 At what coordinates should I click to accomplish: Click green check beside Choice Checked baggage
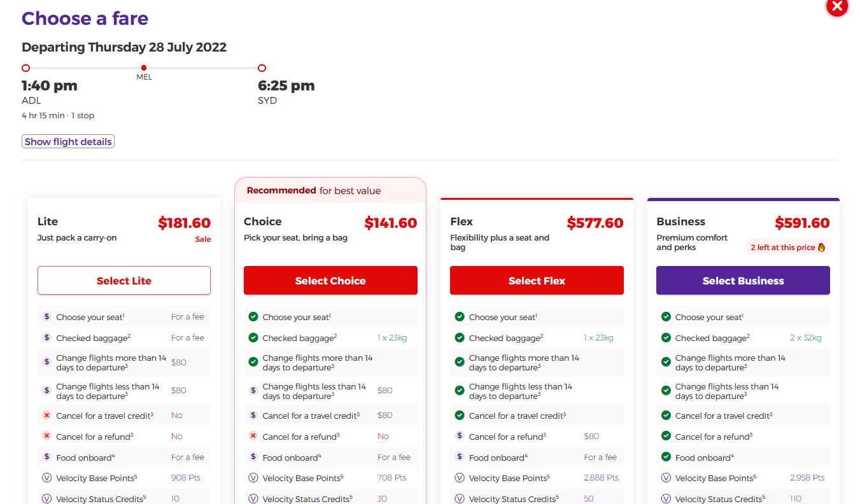253,338
